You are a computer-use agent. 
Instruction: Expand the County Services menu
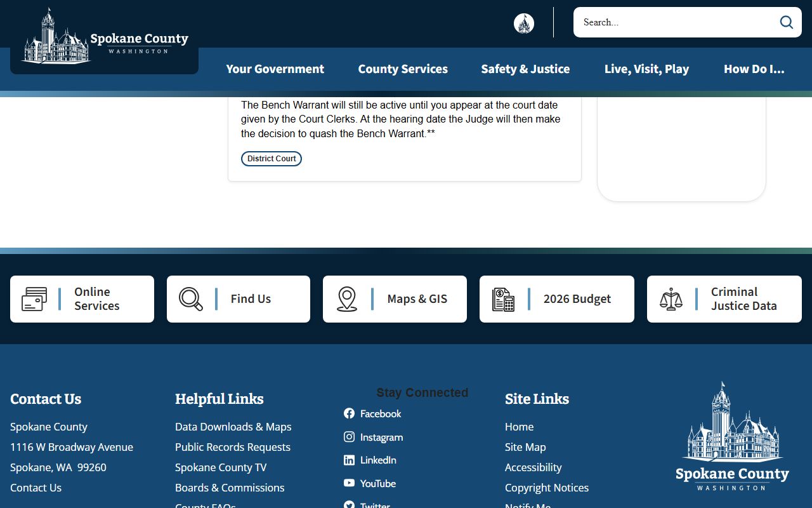coord(403,69)
